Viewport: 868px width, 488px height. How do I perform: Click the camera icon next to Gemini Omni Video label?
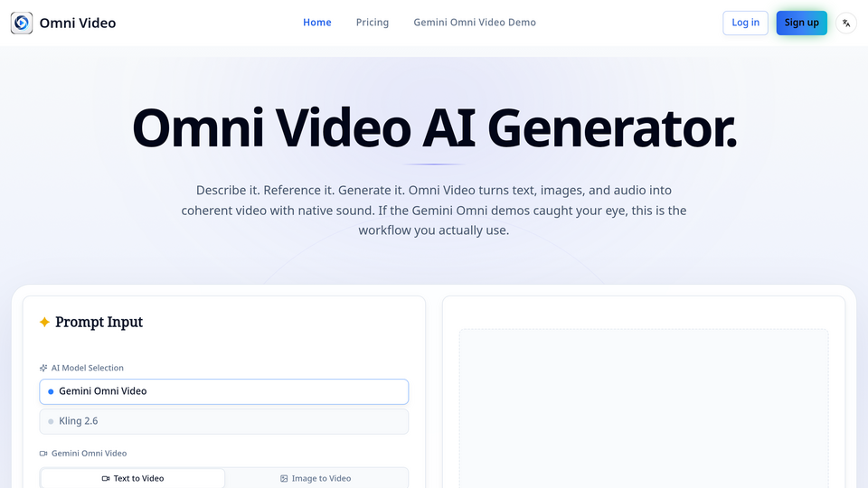[43, 454]
